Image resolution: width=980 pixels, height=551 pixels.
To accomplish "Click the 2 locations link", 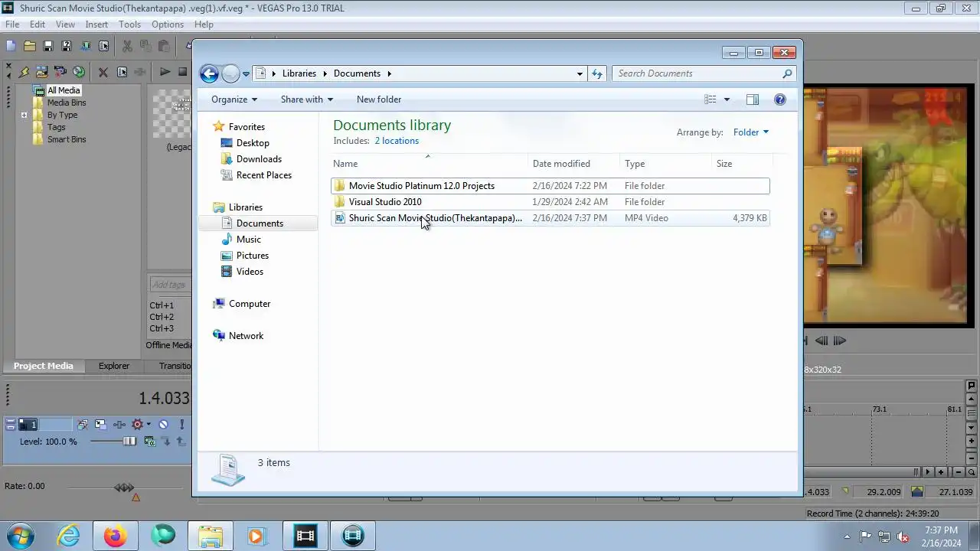I will 397,141.
